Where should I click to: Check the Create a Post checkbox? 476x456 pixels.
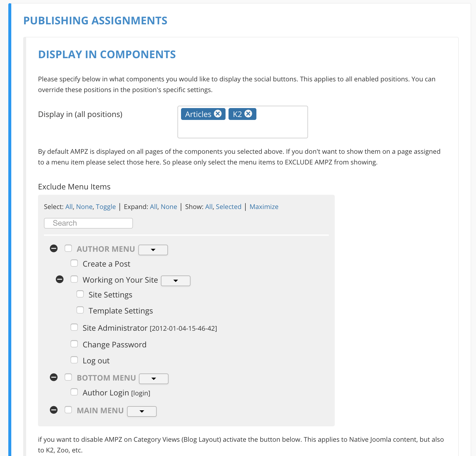pos(74,263)
